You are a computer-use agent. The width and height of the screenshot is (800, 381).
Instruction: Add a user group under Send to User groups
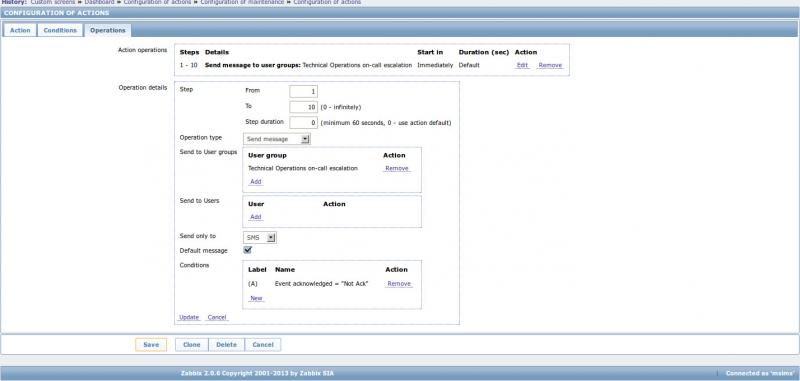(256, 182)
